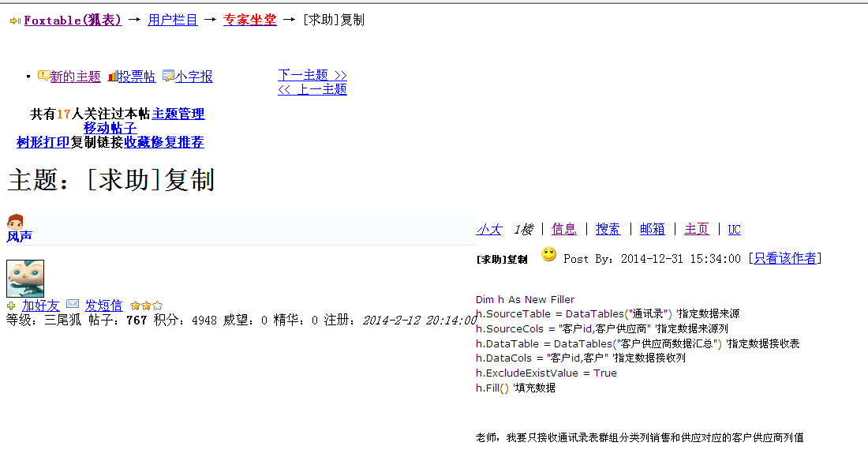Open 信息 for the poster
868x450 pixels.
564,229
